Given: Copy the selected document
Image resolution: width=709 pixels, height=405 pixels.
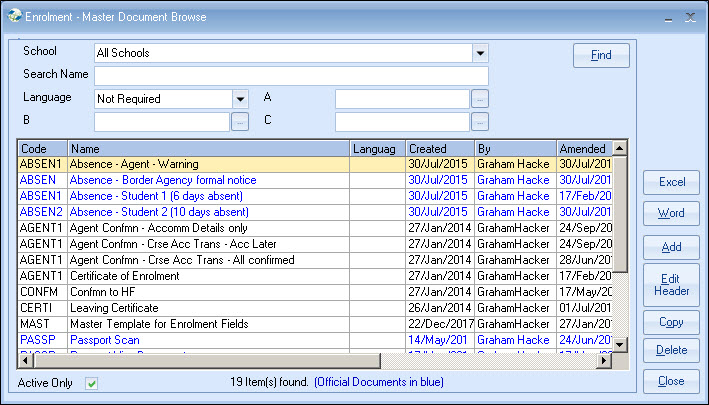Looking at the screenshot, I should point(671,322).
